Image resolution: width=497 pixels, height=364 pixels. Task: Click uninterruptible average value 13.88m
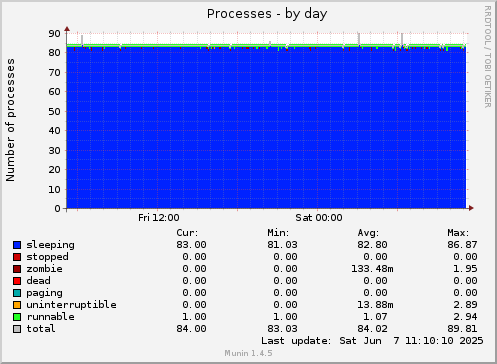click(x=375, y=305)
